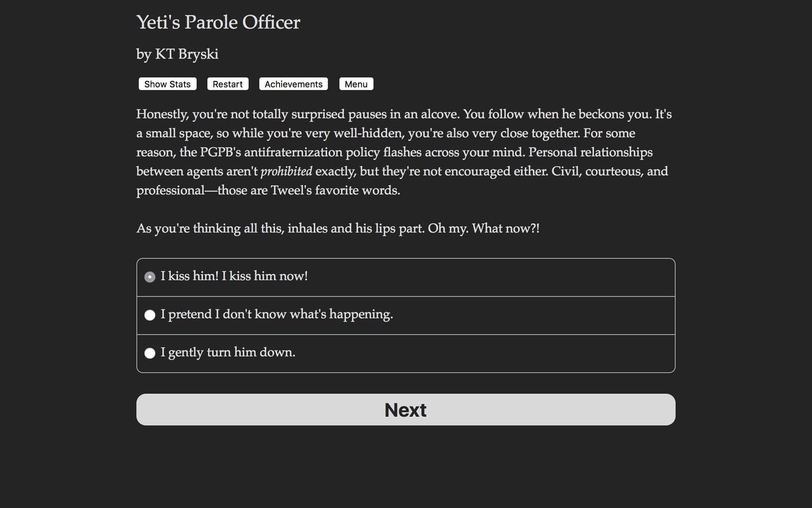Open the game Menu
Screen dimensions: 812x508
(x=356, y=84)
